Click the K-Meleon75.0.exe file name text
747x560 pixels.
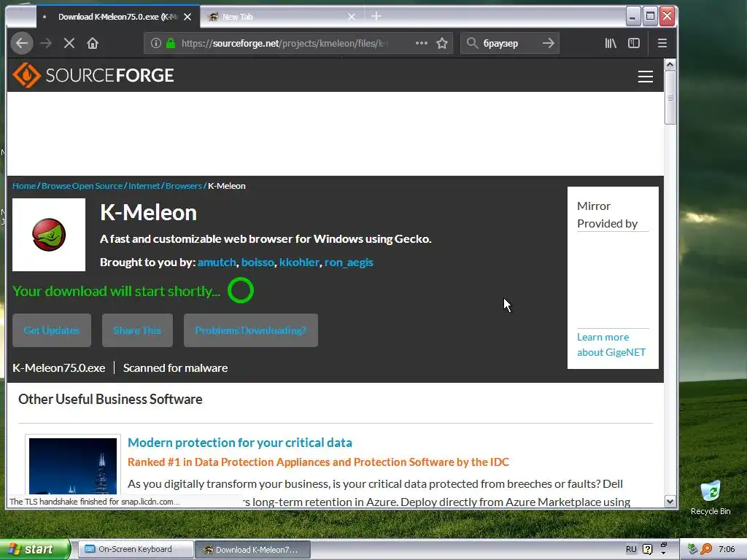click(x=58, y=368)
